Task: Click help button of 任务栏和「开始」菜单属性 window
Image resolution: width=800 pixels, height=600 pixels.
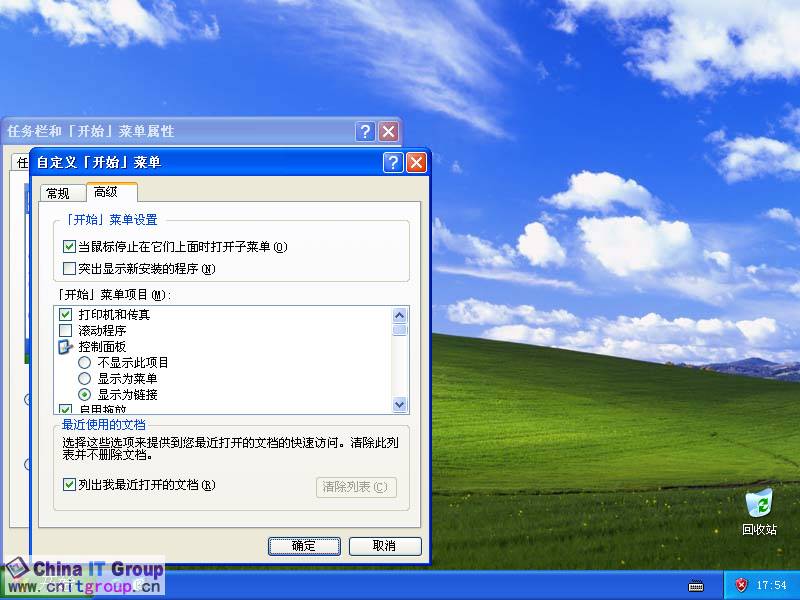Action: (365, 132)
